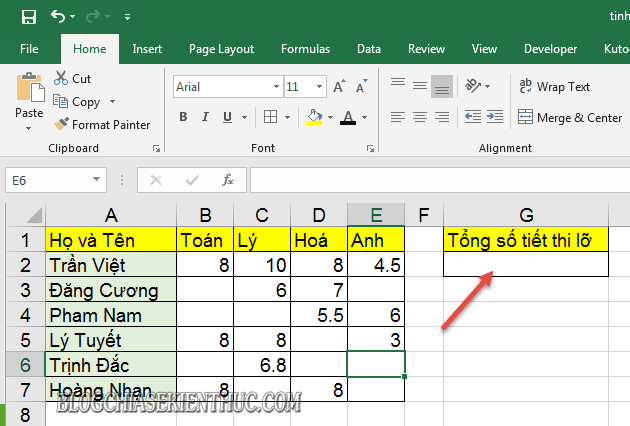630x426 pixels.
Task: Select column A header
Action: click(x=111, y=215)
